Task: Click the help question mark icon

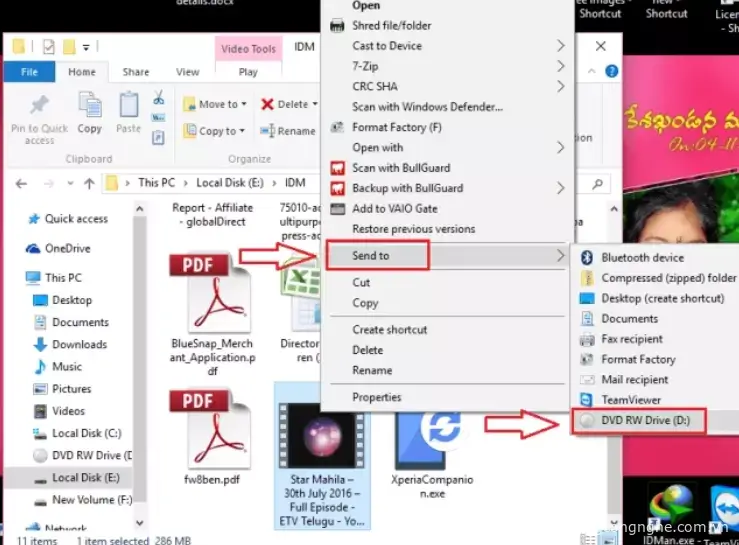Action: (x=612, y=72)
